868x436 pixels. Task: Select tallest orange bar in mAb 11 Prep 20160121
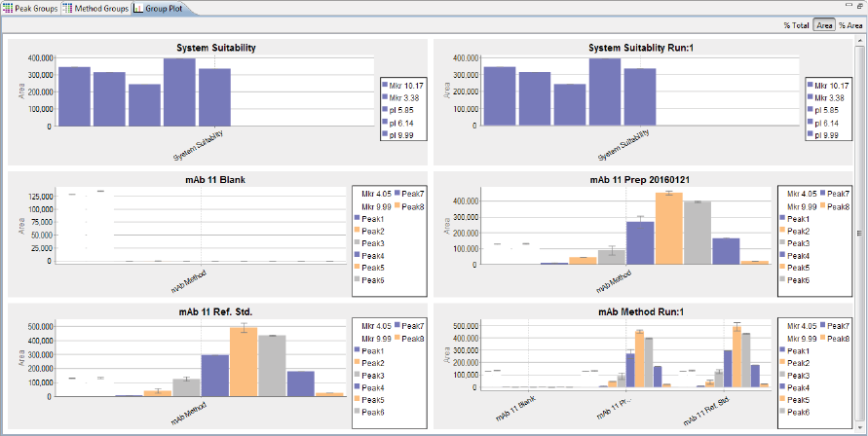pyautogui.click(x=668, y=229)
